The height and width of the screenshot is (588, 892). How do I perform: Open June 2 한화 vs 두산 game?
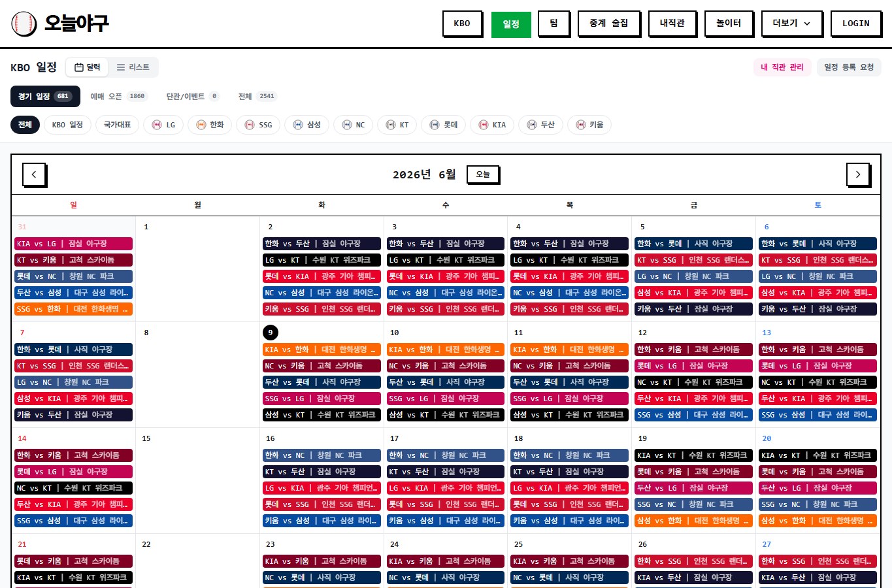322,244
